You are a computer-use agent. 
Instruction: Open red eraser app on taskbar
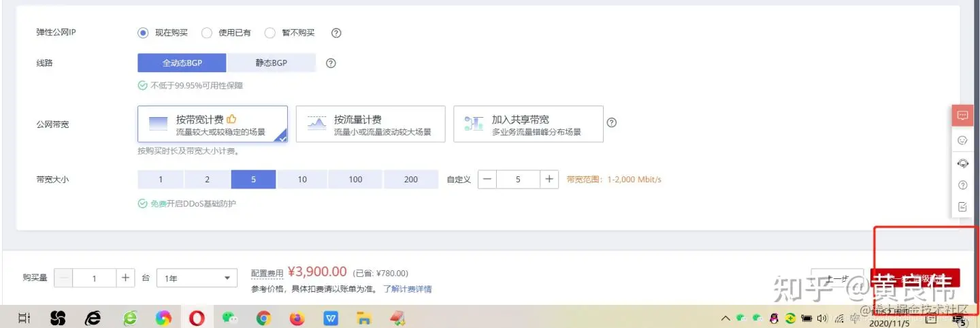(x=397, y=318)
